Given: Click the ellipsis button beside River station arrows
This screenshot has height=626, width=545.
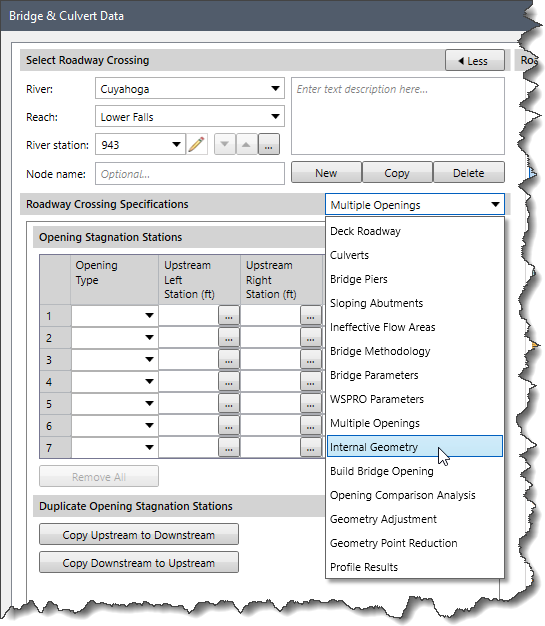Looking at the screenshot, I should pos(269,144).
